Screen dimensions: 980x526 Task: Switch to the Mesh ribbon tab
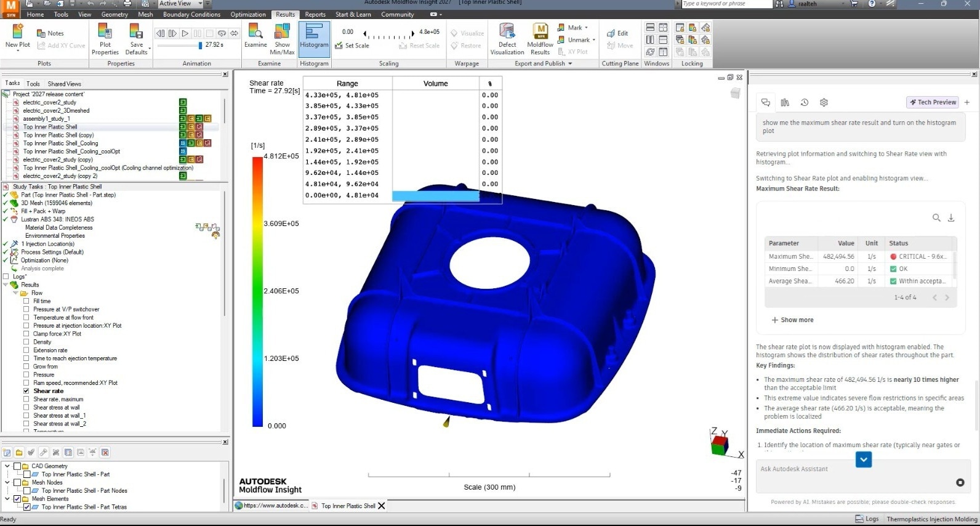coord(145,14)
